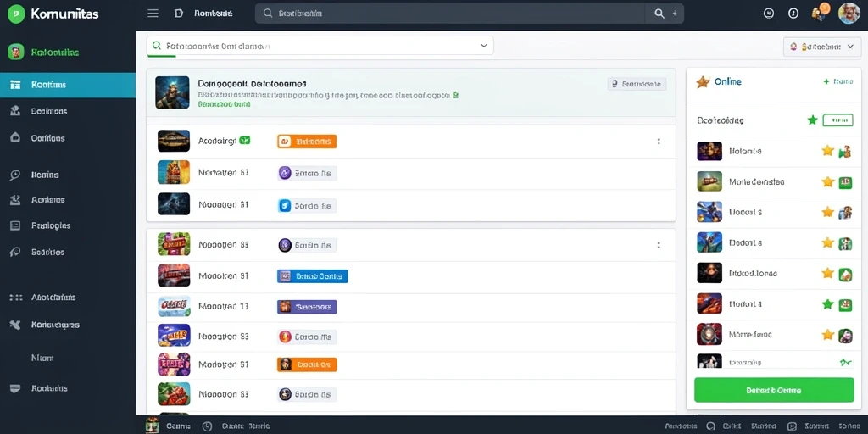Screen dimensions: 868x434
Task: Click the orange button on the first game row
Action: [x=307, y=142]
